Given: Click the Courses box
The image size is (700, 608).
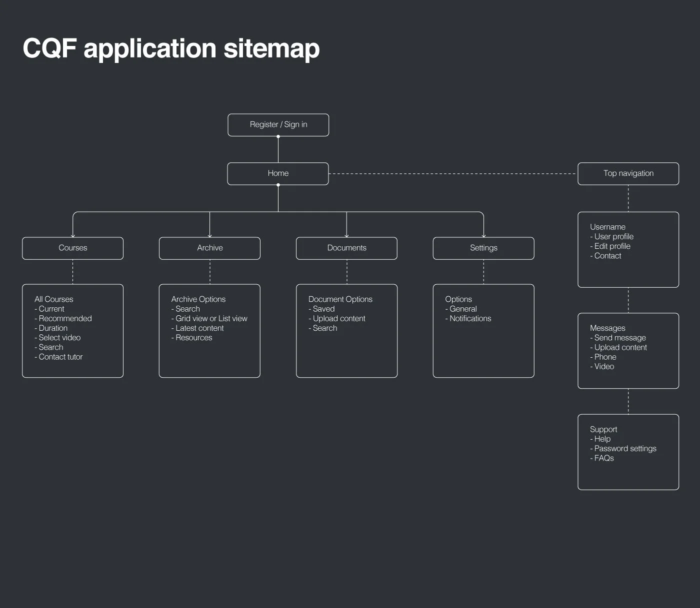Looking at the screenshot, I should tap(72, 248).
